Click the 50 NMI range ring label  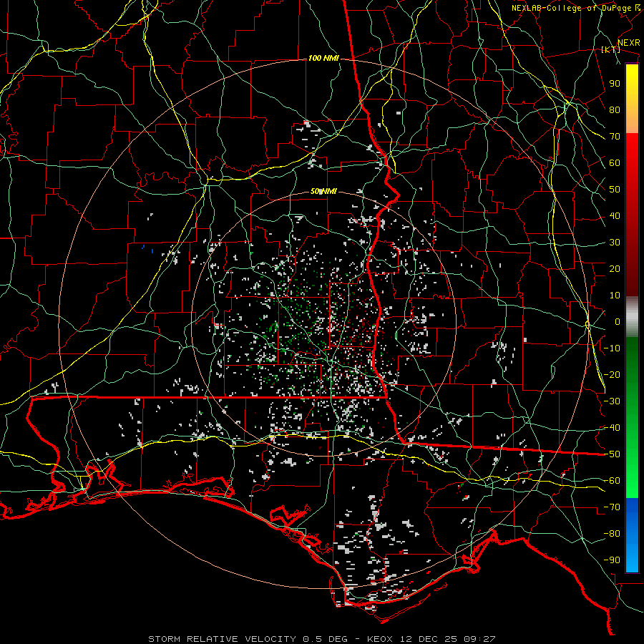pos(323,191)
